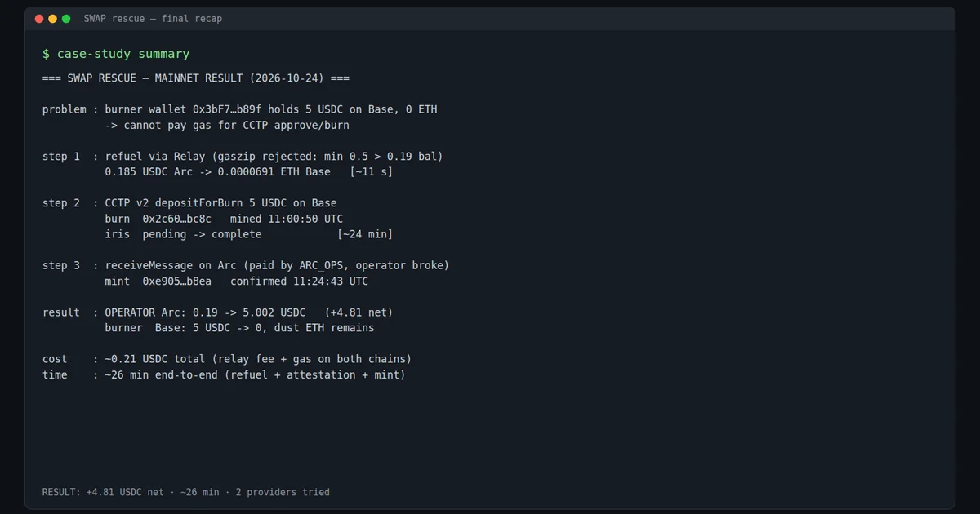Click the bottom status line starting "RESULT: +4.81 USDC net"
The height and width of the screenshot is (514, 980).
(186, 492)
